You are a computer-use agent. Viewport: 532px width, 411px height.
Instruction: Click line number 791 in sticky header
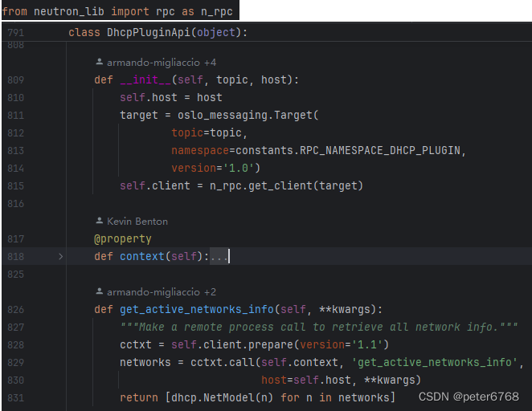(15, 33)
